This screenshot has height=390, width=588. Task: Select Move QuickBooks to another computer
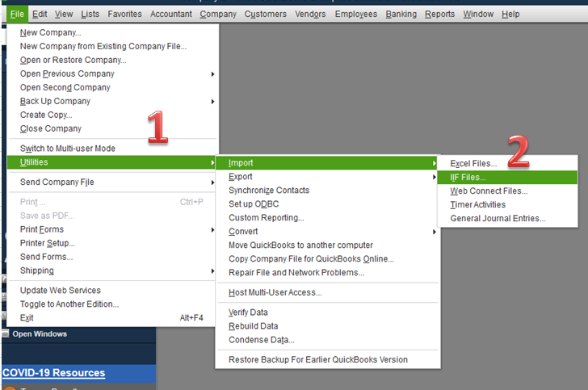click(327, 245)
